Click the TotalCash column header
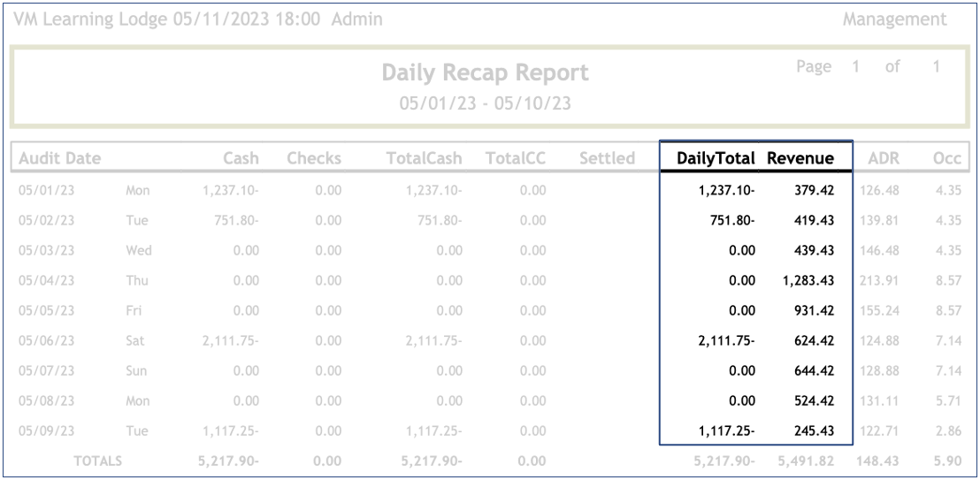The width and height of the screenshot is (980, 480). click(423, 159)
